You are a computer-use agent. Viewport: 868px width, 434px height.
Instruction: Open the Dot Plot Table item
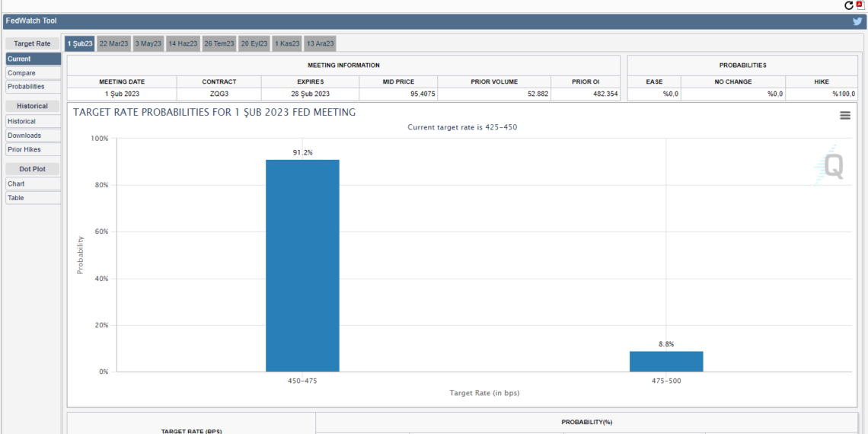[34, 198]
